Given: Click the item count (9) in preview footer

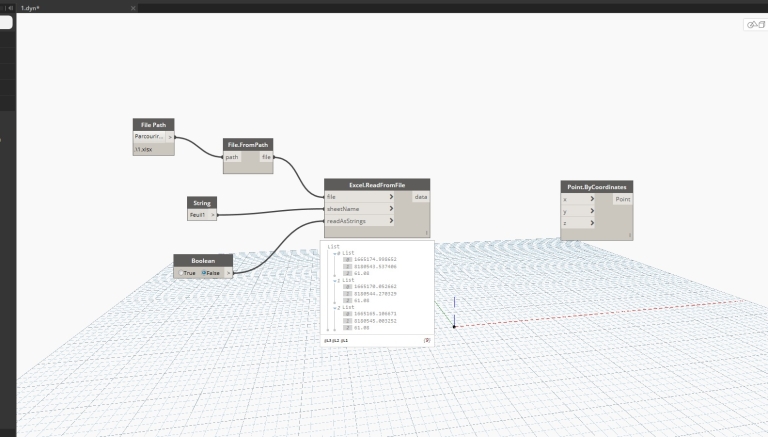Looking at the screenshot, I should 427,340.
